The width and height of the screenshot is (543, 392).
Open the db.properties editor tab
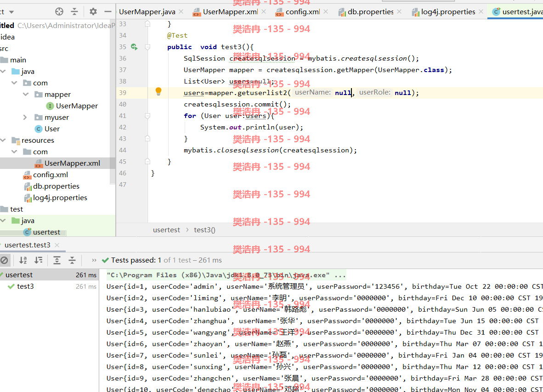tap(366, 12)
